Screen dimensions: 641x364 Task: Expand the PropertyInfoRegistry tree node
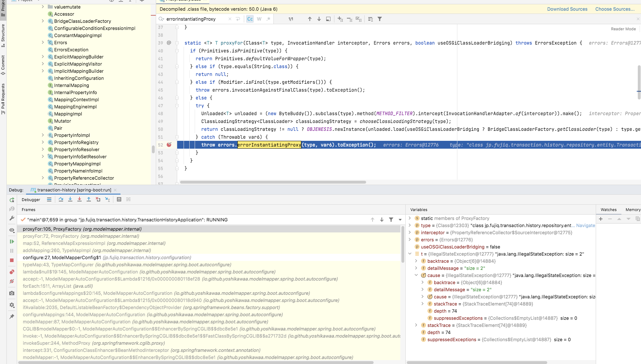[x=43, y=142]
